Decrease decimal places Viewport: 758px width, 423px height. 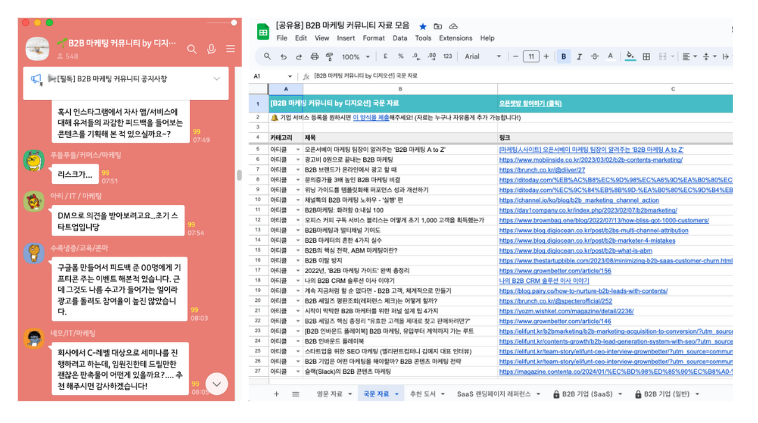coord(416,57)
